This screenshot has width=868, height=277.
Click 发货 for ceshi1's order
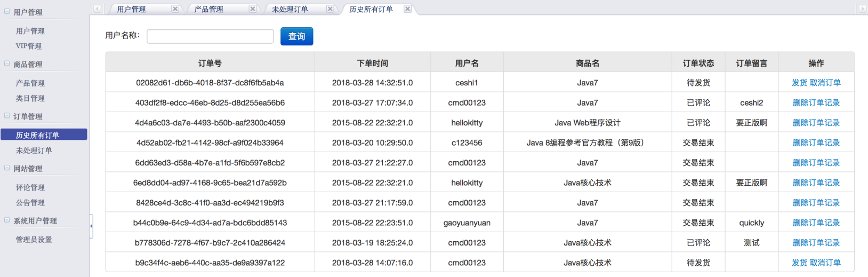[x=800, y=83]
